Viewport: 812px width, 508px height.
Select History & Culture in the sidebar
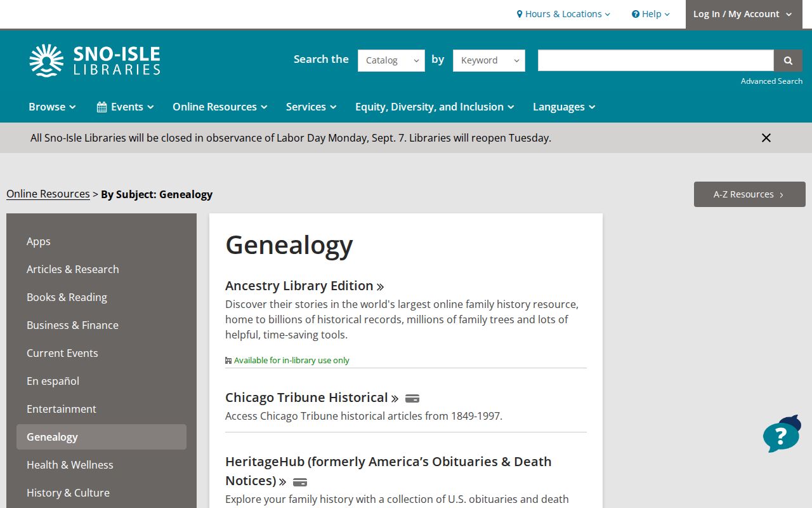[x=101, y=493]
